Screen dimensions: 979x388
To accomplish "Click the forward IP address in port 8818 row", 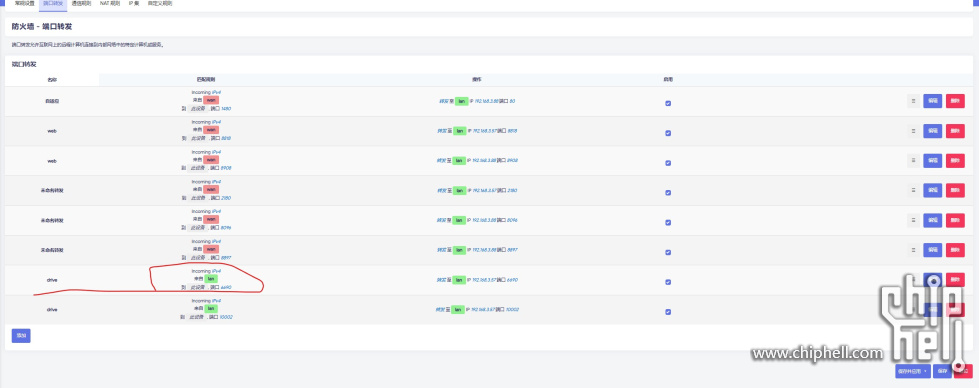I will 485,131.
